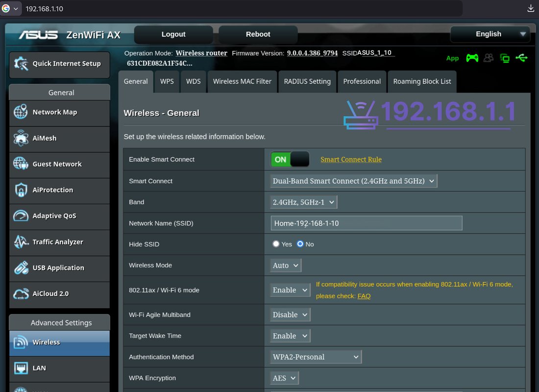Open the Band dropdown
Screen dimensions: 539x392
303,202
